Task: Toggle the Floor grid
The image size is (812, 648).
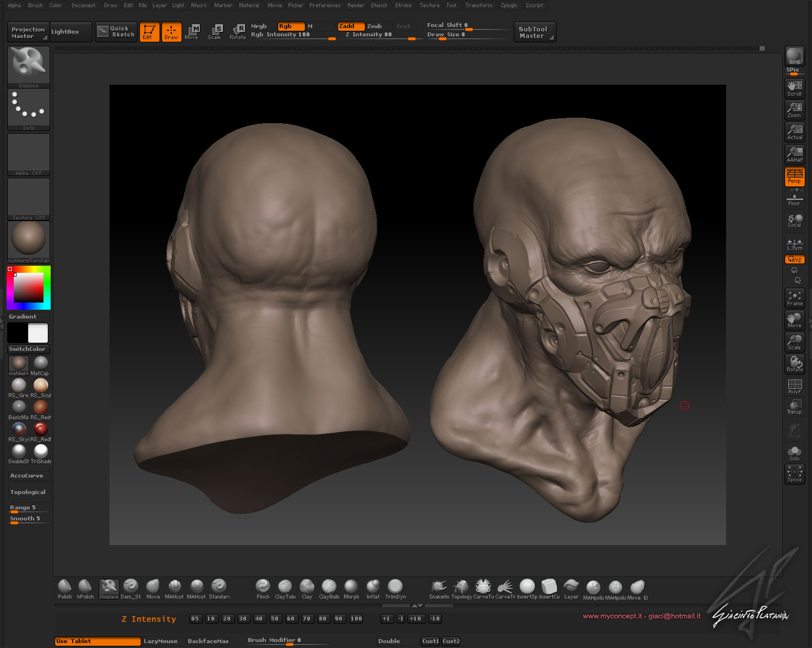Action: [x=794, y=199]
